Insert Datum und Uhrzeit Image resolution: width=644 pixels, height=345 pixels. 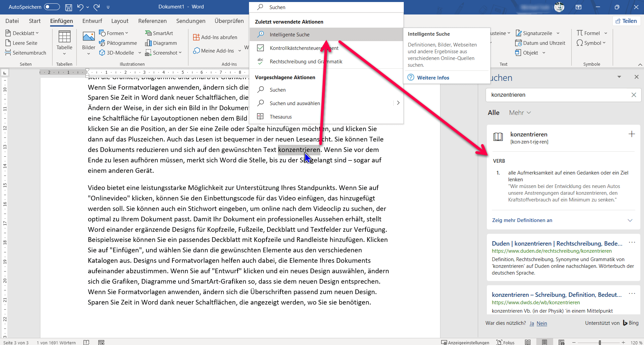540,43
